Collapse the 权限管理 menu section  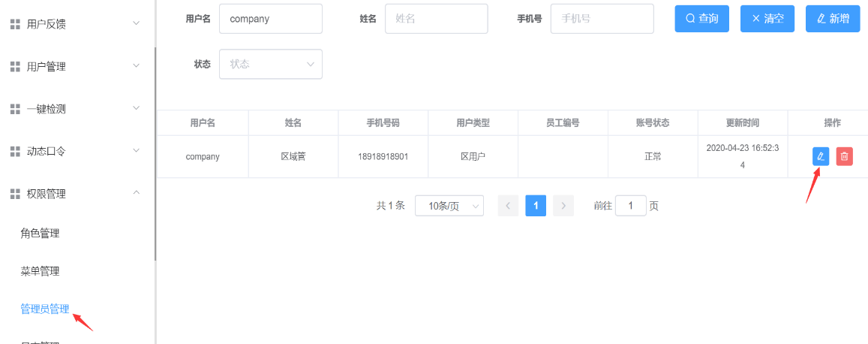coord(136,193)
